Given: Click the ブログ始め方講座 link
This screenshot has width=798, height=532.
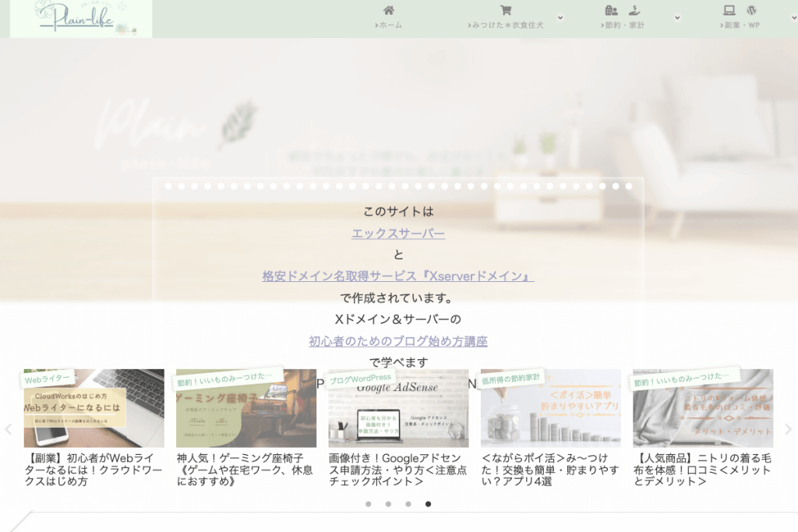Looking at the screenshot, I should click(x=398, y=342).
